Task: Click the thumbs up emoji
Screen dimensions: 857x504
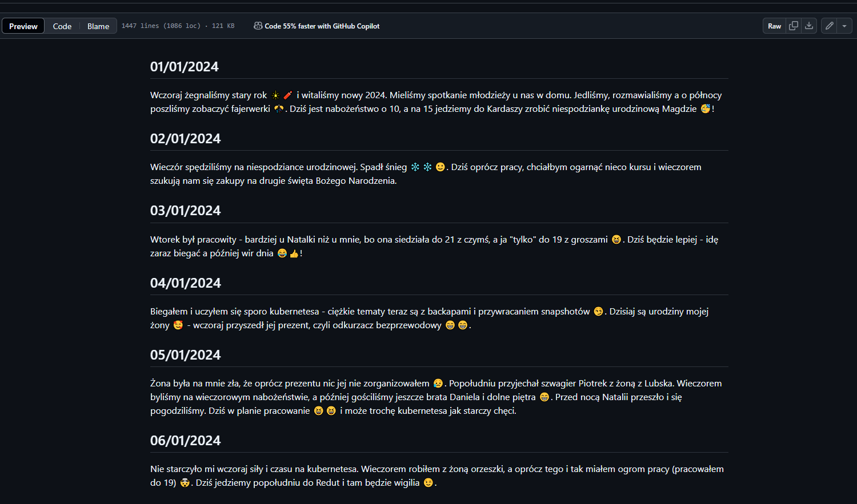Action: (294, 253)
